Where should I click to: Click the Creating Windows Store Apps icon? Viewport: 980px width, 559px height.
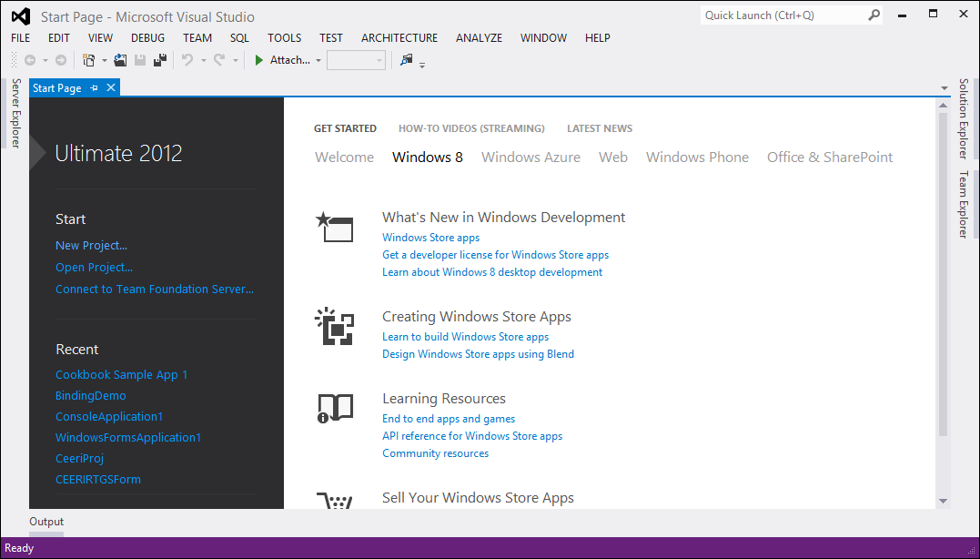tap(334, 326)
